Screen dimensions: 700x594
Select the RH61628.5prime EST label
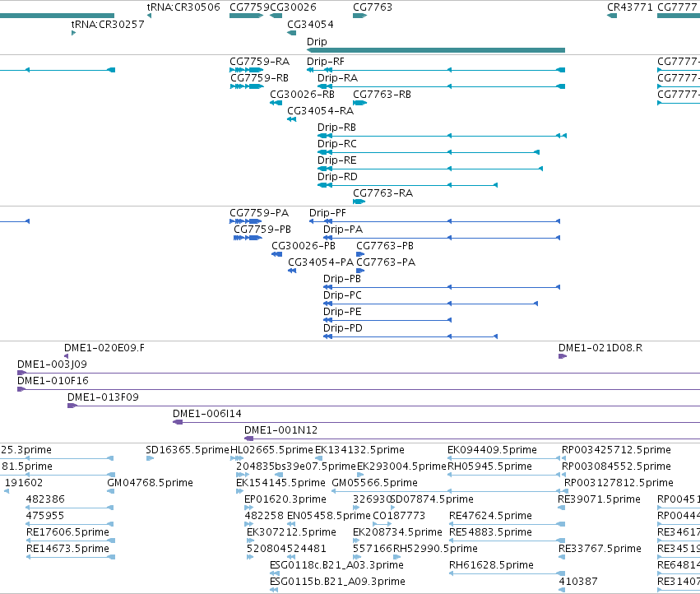tap(491, 565)
